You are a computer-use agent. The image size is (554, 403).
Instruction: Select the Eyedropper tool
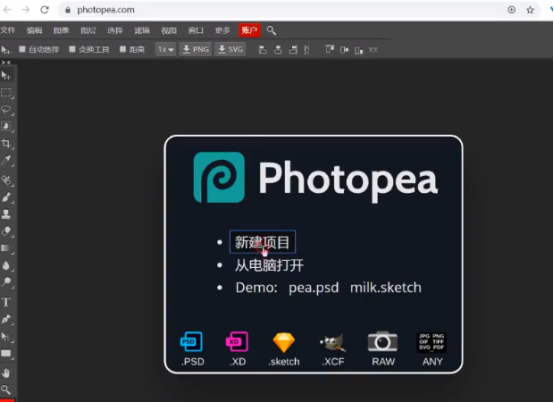pyautogui.click(x=6, y=160)
